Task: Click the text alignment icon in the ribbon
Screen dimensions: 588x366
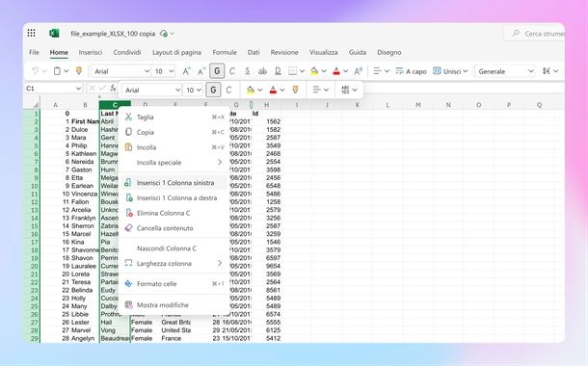Action: pyautogui.click(x=378, y=71)
